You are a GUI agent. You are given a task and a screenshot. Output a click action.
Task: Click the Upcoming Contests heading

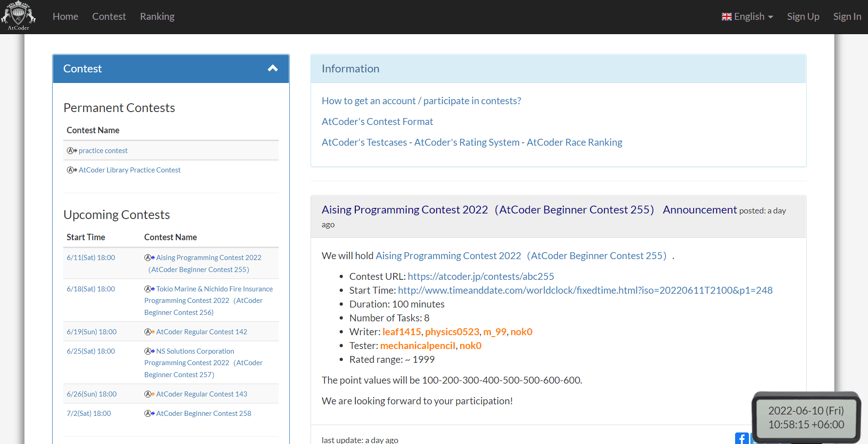[117, 215]
